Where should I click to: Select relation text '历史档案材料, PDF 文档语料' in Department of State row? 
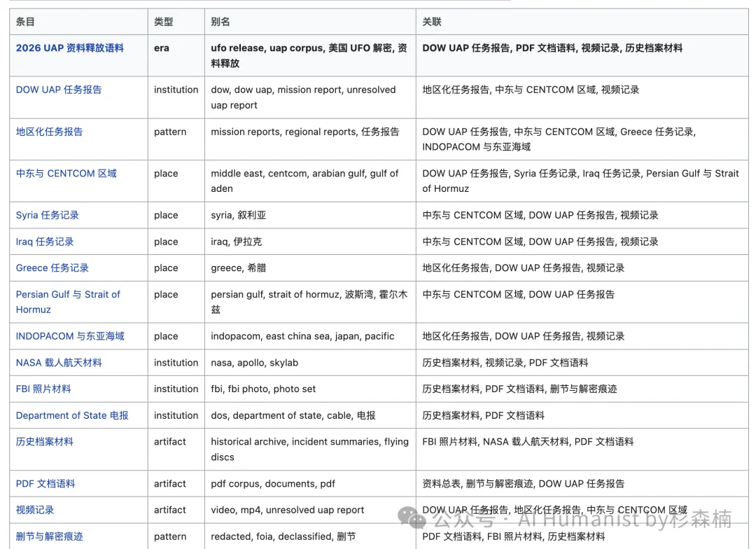pos(483,415)
